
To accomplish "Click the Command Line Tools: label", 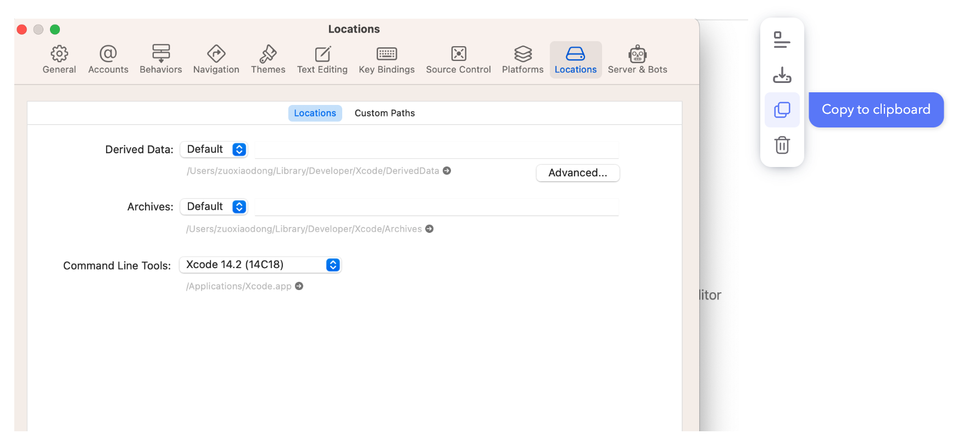I will 117,266.
